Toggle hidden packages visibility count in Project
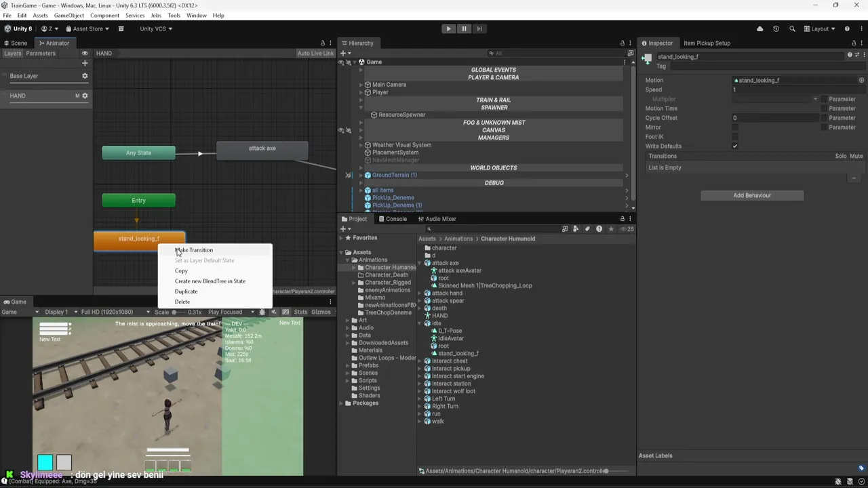The image size is (868, 488). (x=627, y=229)
